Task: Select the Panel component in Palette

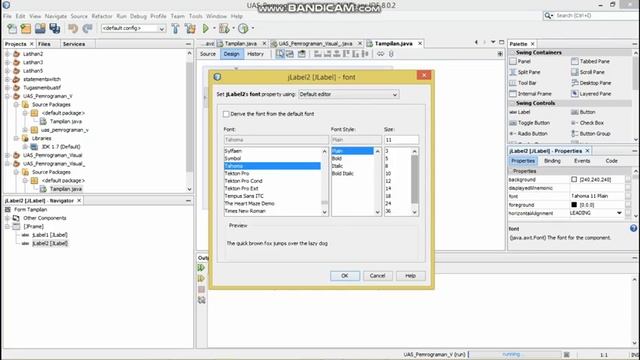Action: 520,61
